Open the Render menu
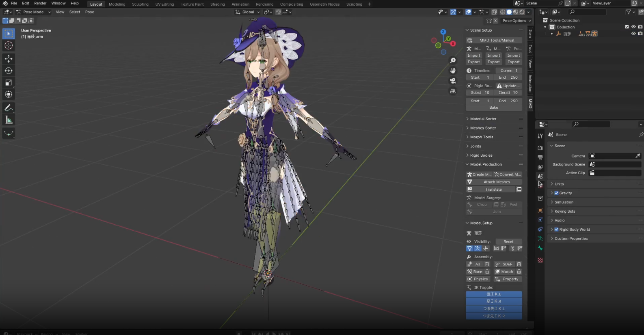Image resolution: width=644 pixels, height=335 pixels. point(40,3)
